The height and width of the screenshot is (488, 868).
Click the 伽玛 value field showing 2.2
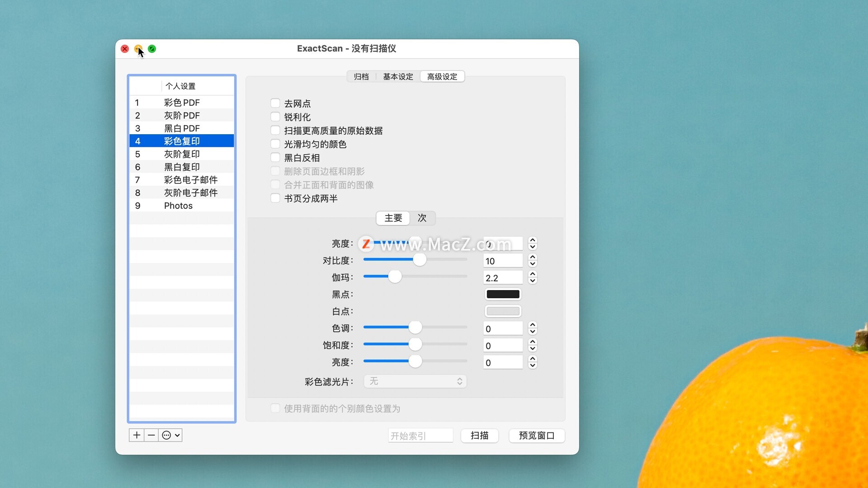pos(503,277)
